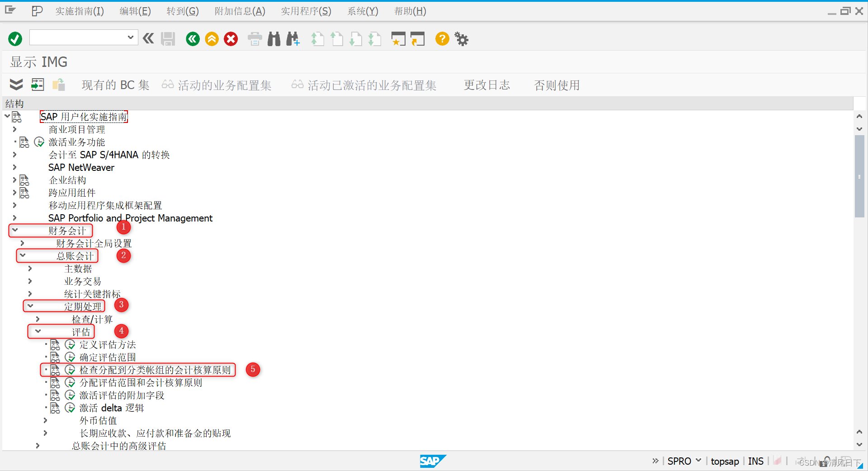Collapse the command field with double-arrow icon
This screenshot has height=471, width=868.
tap(148, 38)
